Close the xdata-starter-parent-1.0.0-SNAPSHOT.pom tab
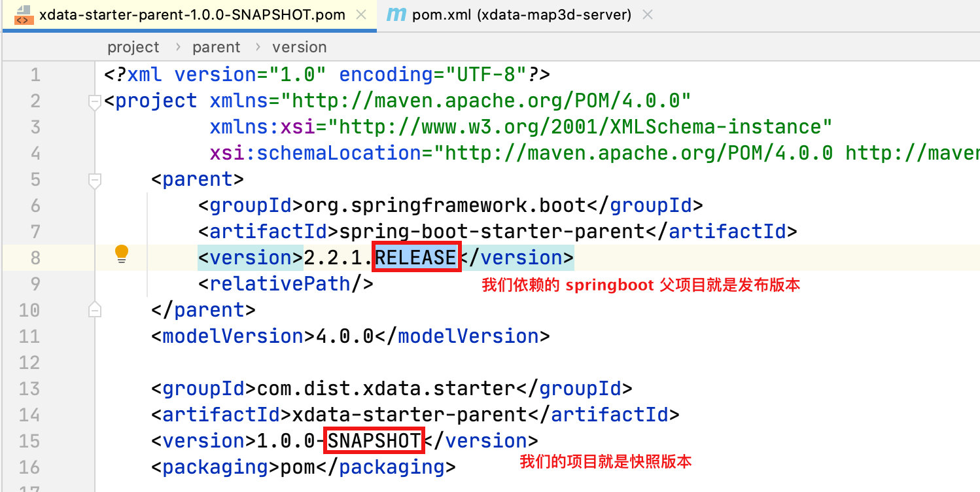This screenshot has height=492, width=980. (362, 14)
